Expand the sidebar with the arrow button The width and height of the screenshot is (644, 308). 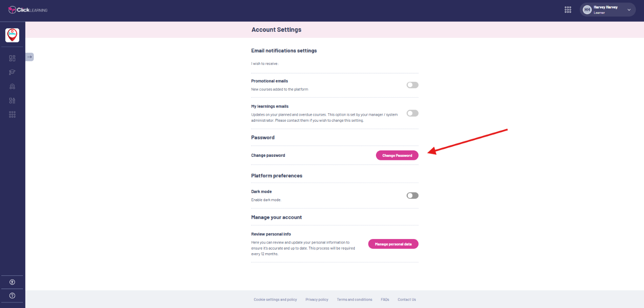click(29, 57)
